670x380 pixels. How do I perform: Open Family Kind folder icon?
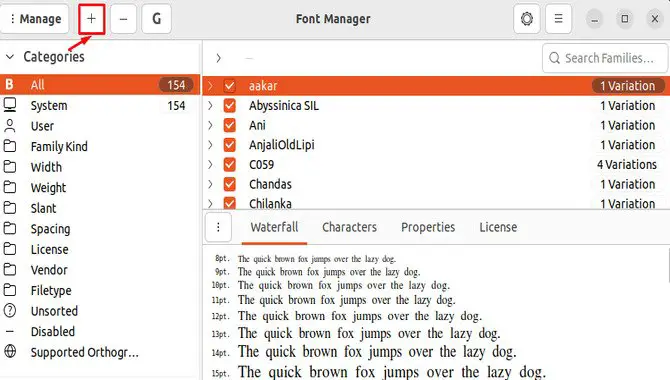pos(10,146)
